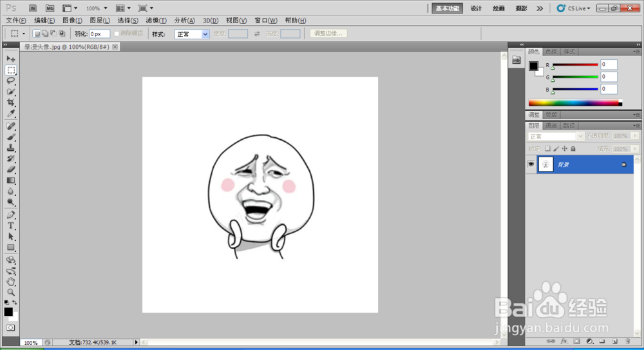Viewport: 644px width, 350px height.
Task: Select the Eraser tool
Action: (11, 170)
